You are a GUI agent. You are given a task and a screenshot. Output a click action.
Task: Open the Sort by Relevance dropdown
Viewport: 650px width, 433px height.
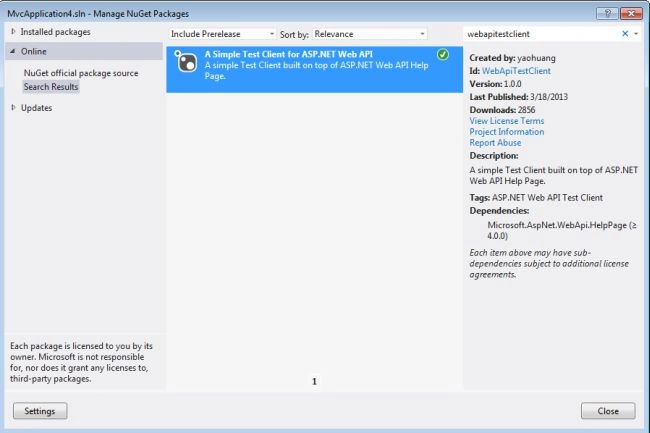click(x=369, y=34)
